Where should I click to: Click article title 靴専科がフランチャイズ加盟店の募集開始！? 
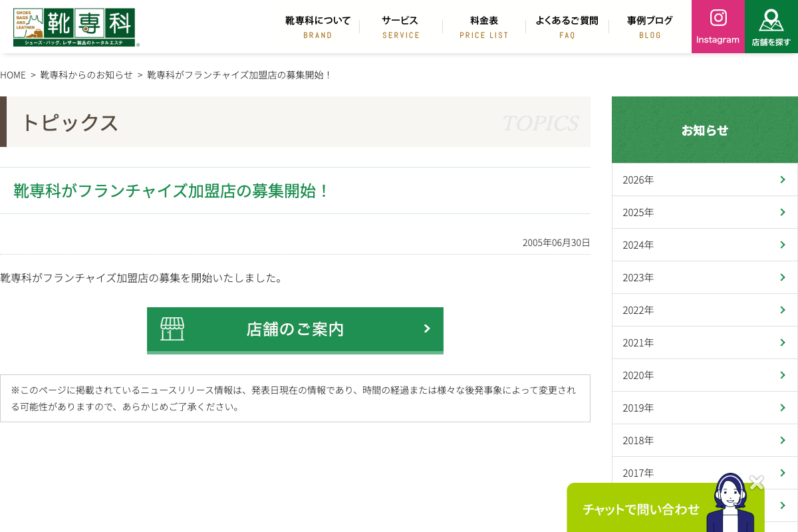click(172, 191)
